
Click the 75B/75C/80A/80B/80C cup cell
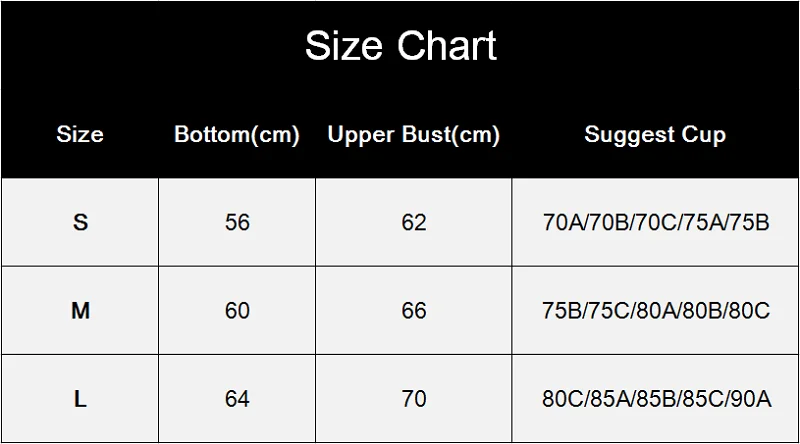[656, 310]
